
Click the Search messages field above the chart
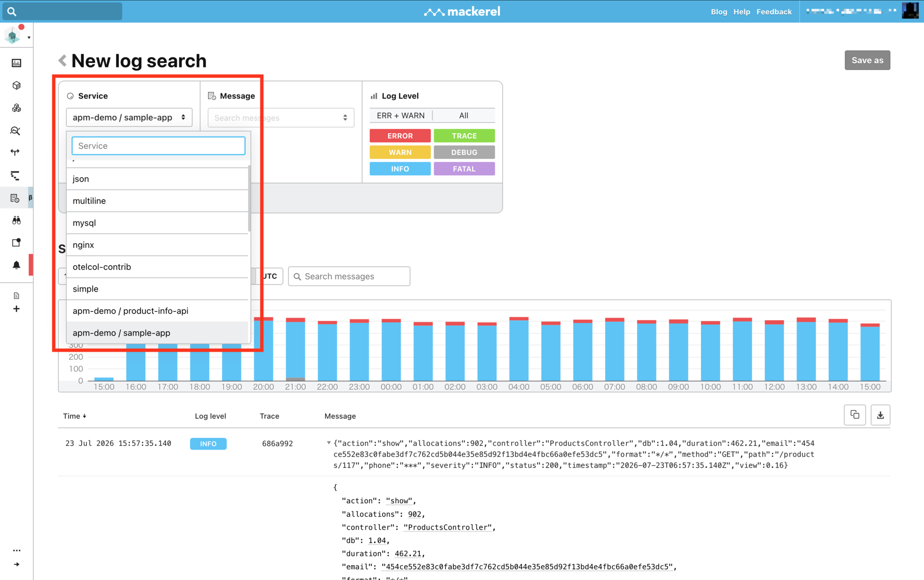tap(349, 276)
